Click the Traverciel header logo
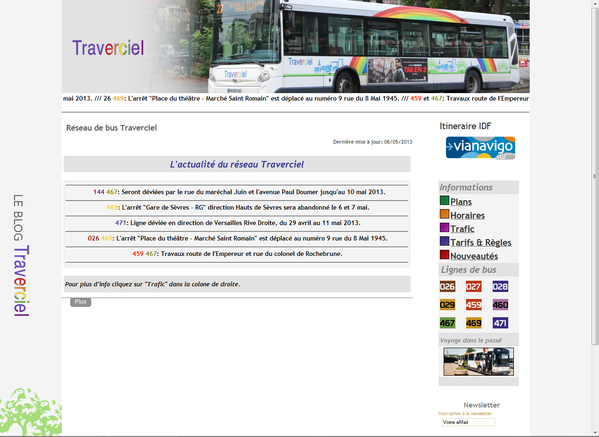599x437 pixels. (108, 48)
